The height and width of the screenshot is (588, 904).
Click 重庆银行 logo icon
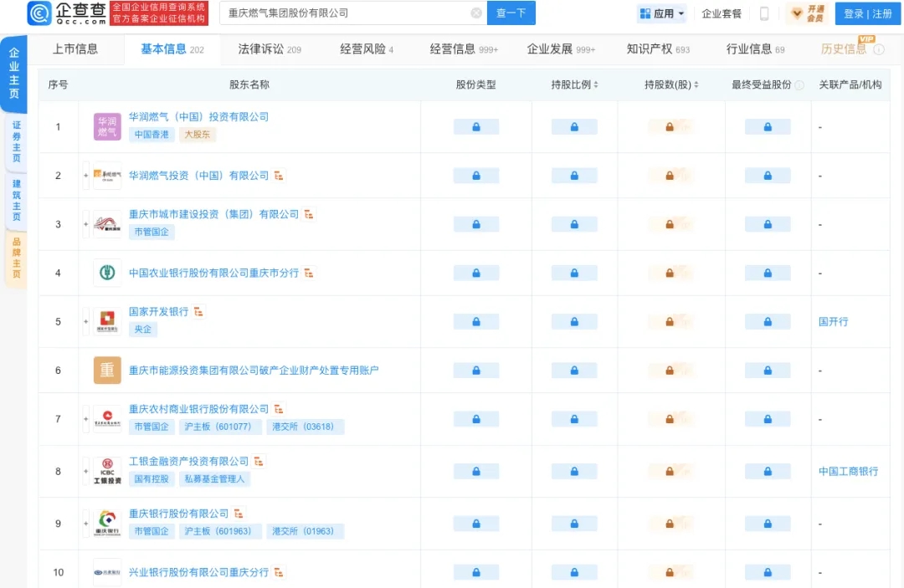tap(107, 524)
